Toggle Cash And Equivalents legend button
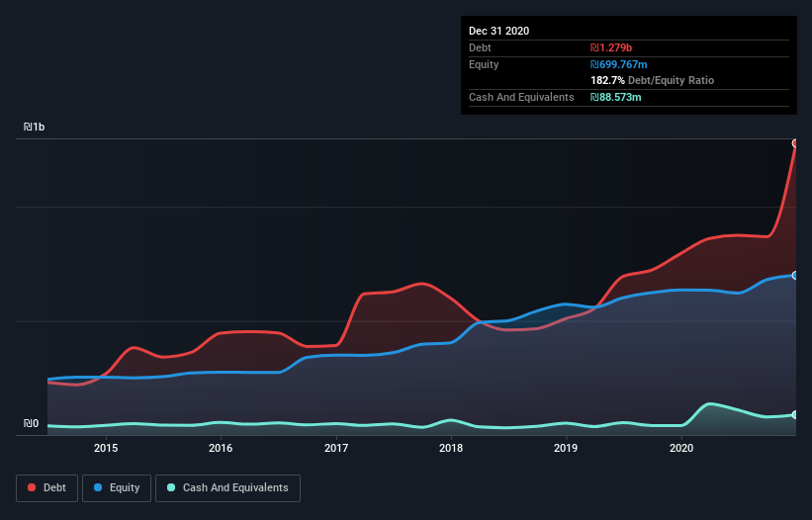 pos(227,488)
